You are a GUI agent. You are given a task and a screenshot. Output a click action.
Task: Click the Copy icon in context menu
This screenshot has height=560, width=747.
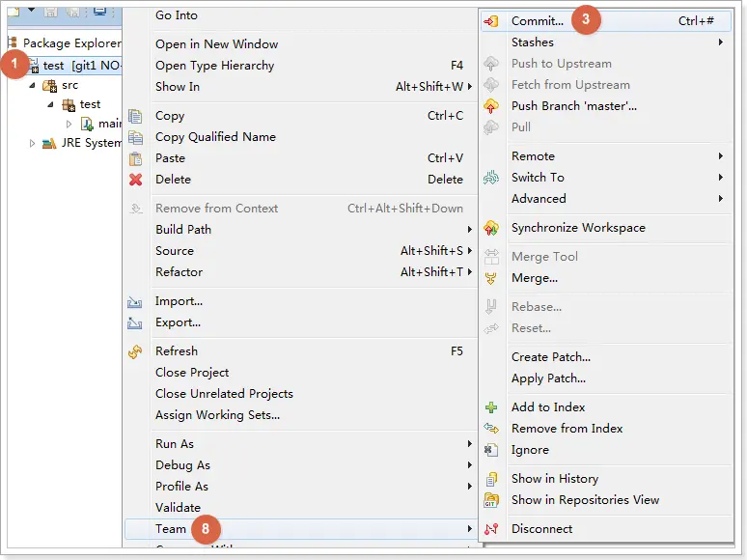point(135,116)
